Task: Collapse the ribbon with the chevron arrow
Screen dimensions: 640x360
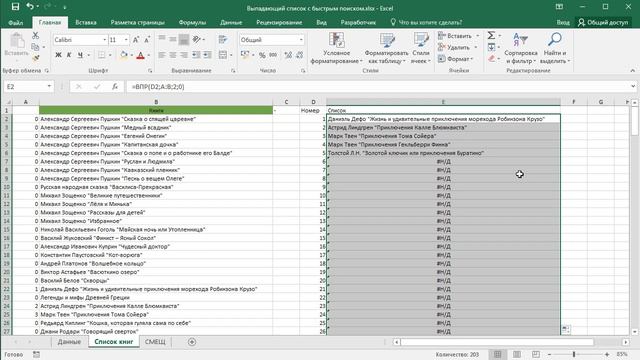Action: tap(632, 71)
